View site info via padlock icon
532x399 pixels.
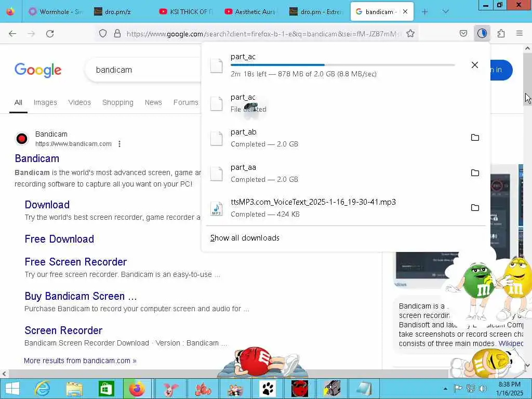pyautogui.click(x=117, y=33)
